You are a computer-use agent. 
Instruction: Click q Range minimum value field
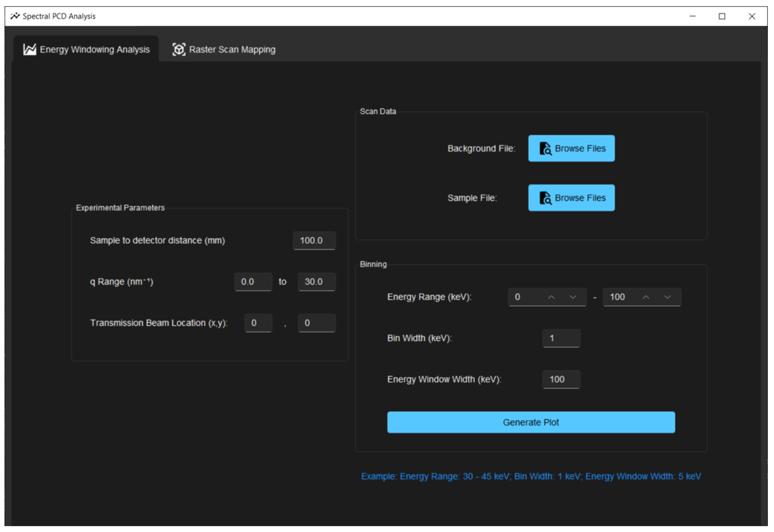pyautogui.click(x=253, y=282)
